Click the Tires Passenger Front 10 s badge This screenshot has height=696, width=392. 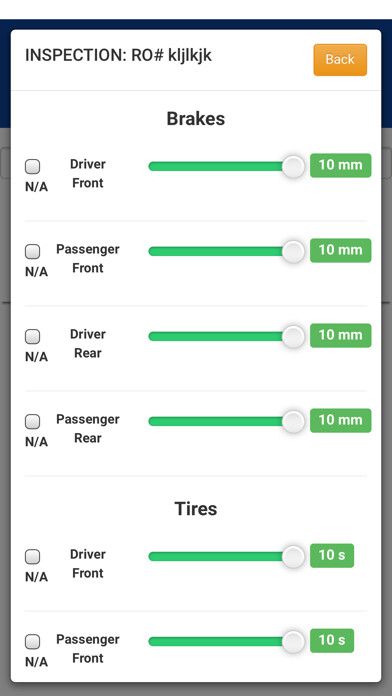click(x=332, y=641)
